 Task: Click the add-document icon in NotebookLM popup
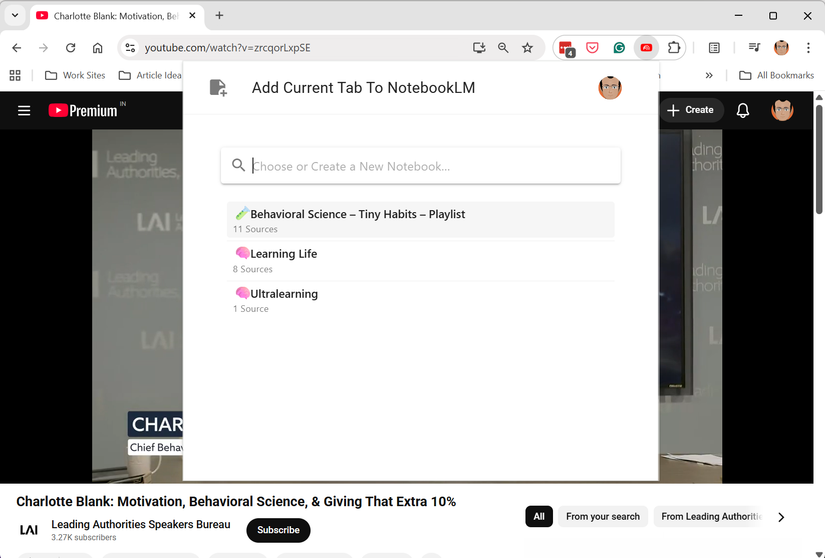coord(218,88)
